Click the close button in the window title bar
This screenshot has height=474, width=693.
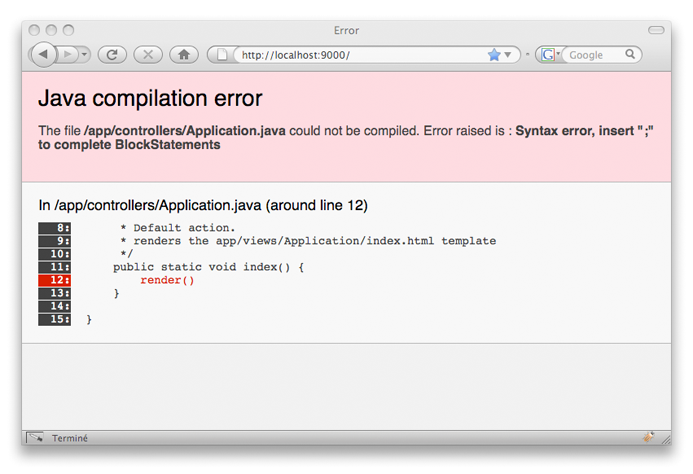36,30
